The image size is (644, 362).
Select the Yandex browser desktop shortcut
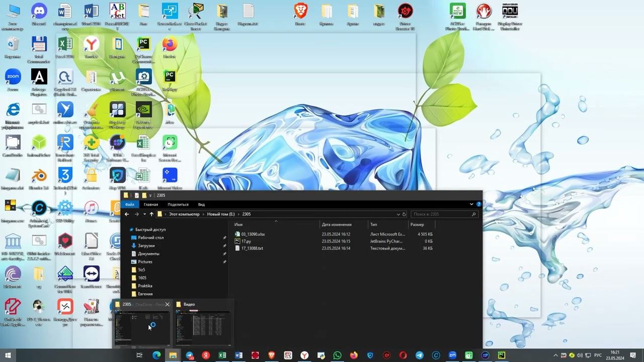[x=91, y=48]
